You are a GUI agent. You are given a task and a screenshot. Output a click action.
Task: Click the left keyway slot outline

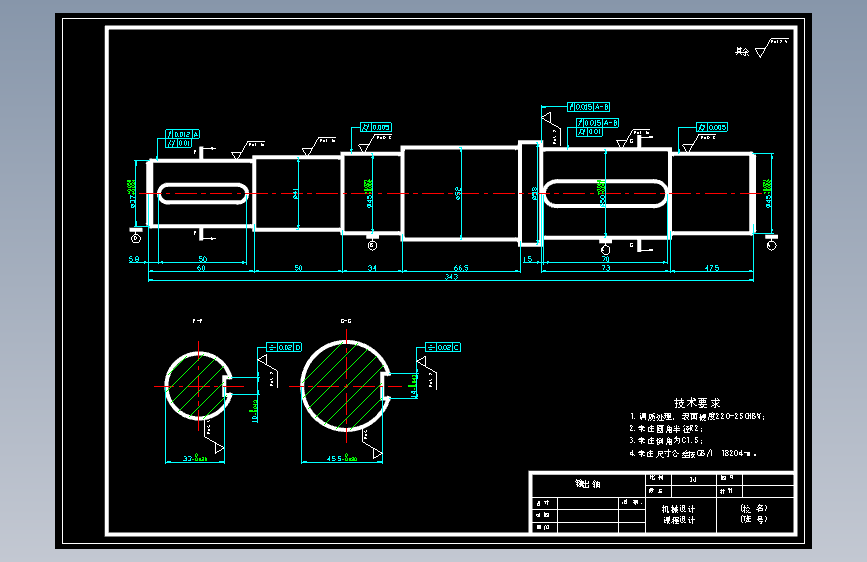click(x=203, y=194)
